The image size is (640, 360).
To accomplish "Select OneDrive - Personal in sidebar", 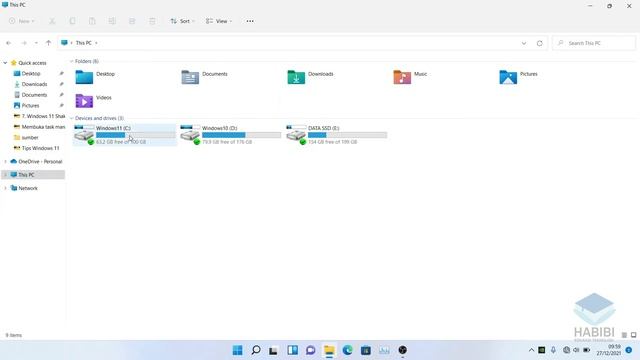I will (37, 162).
